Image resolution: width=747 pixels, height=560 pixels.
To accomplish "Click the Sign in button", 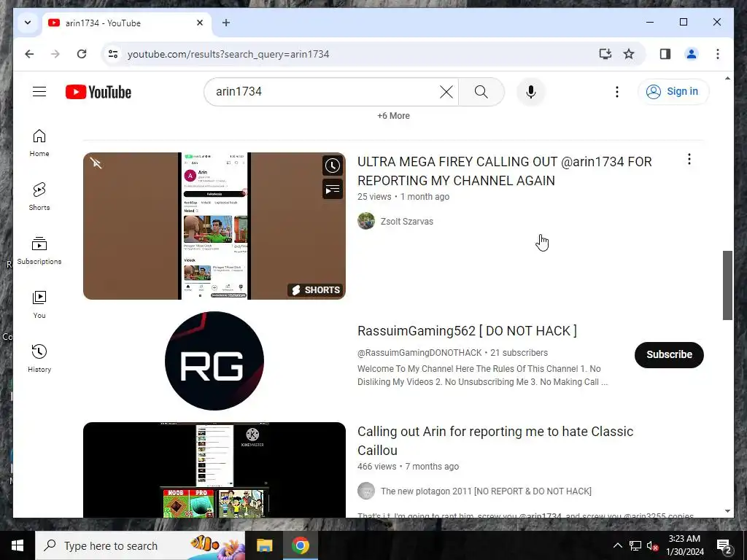I will (x=673, y=91).
